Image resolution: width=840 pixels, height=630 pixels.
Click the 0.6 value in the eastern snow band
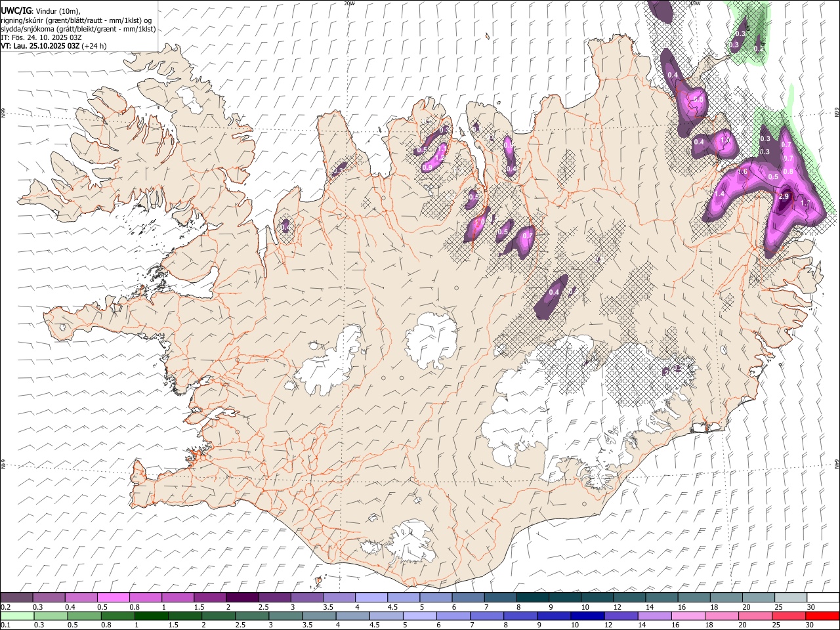743,172
